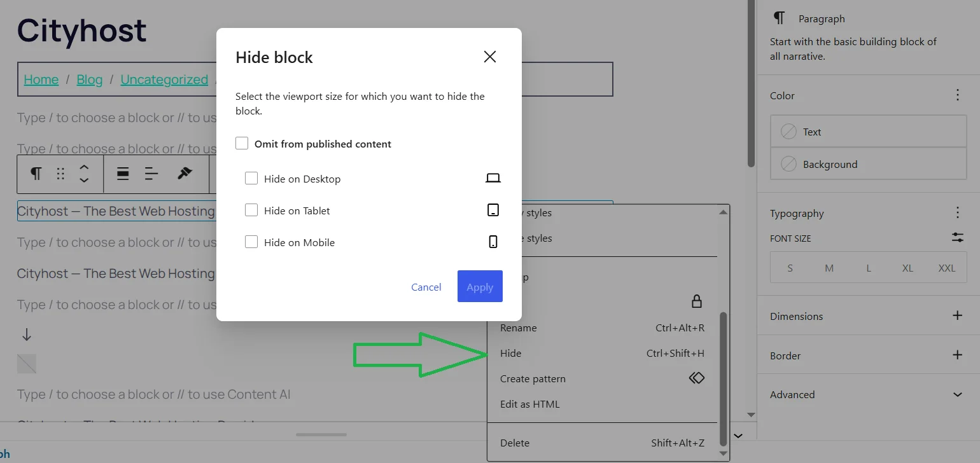
Task: Open Typography font size custom settings icon
Action: 958,237
